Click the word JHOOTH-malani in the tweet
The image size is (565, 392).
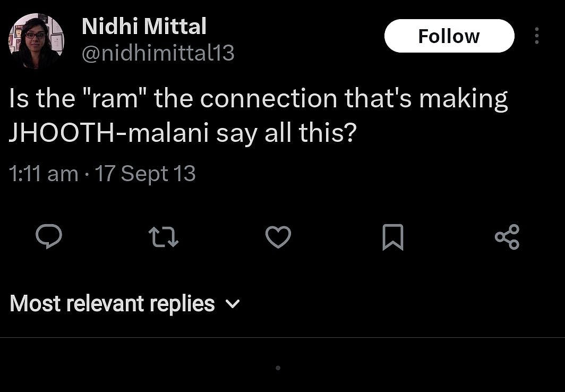pyautogui.click(x=108, y=134)
